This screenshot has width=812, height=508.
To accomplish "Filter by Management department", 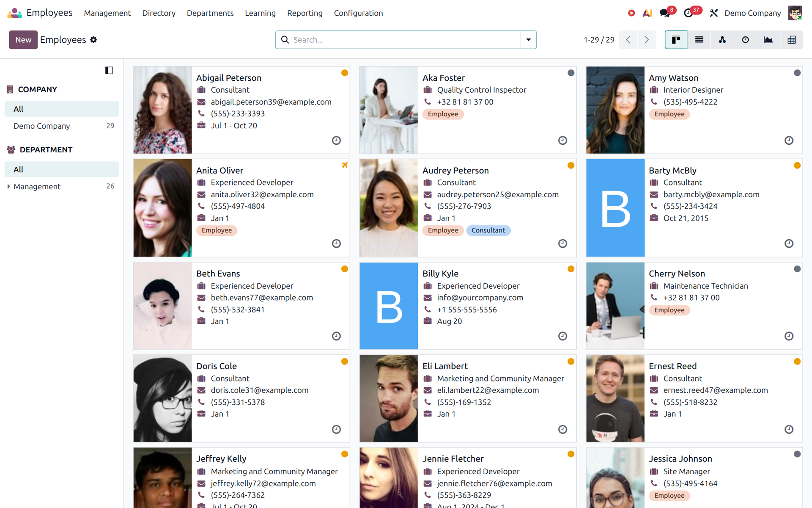I will (62, 186).
